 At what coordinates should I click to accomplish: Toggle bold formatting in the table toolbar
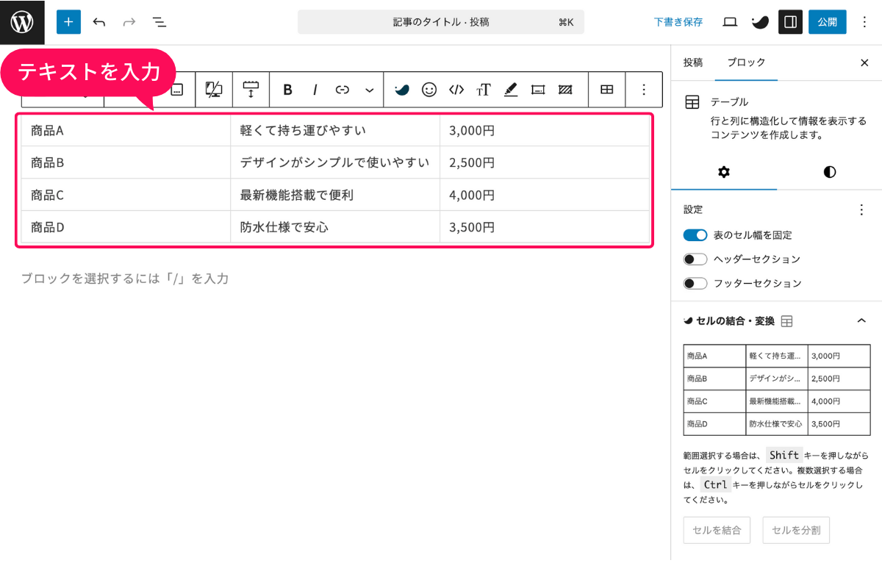[287, 89]
